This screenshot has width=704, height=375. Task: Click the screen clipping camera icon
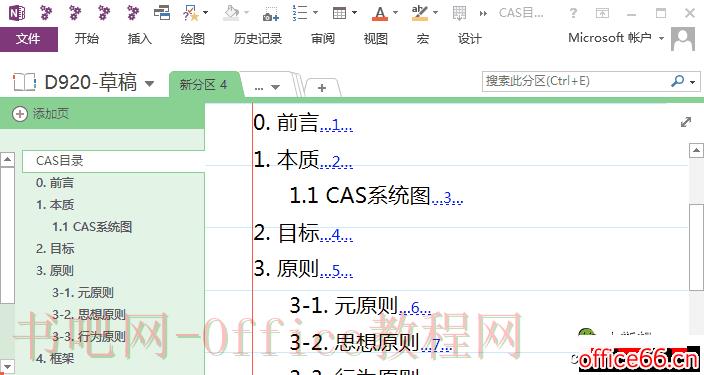[271, 13]
